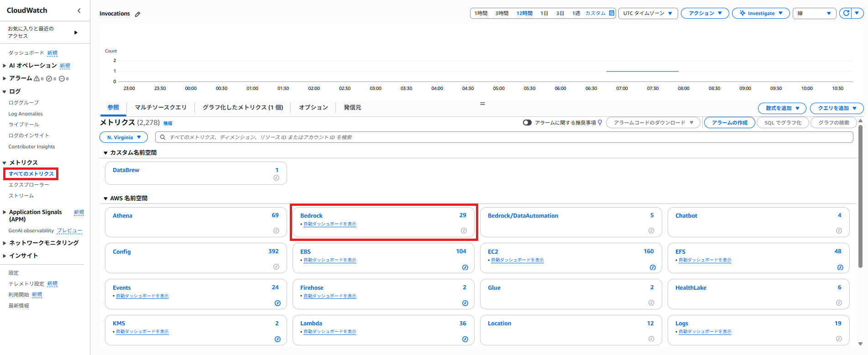Image resolution: width=868 pixels, height=355 pixels.
Task: Edit the Invocations graph title pencil icon
Action: [x=137, y=14]
